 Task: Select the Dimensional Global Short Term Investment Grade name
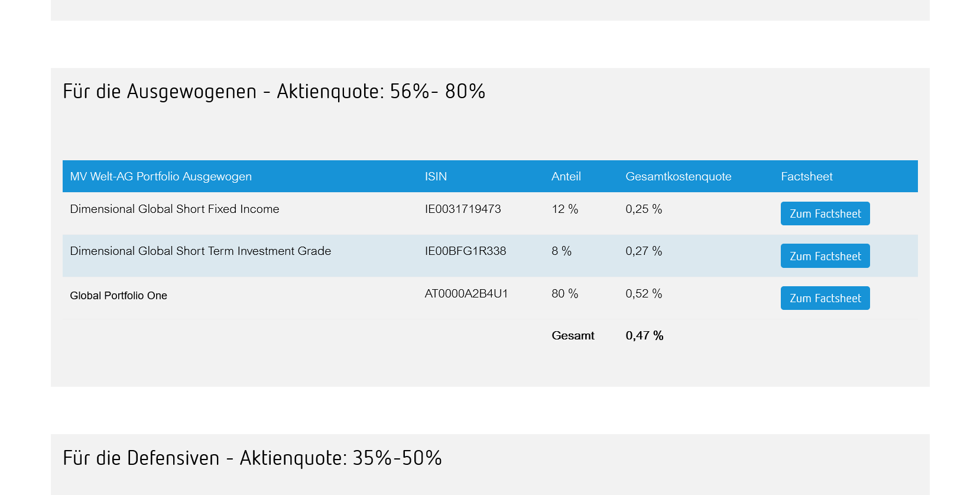click(200, 251)
